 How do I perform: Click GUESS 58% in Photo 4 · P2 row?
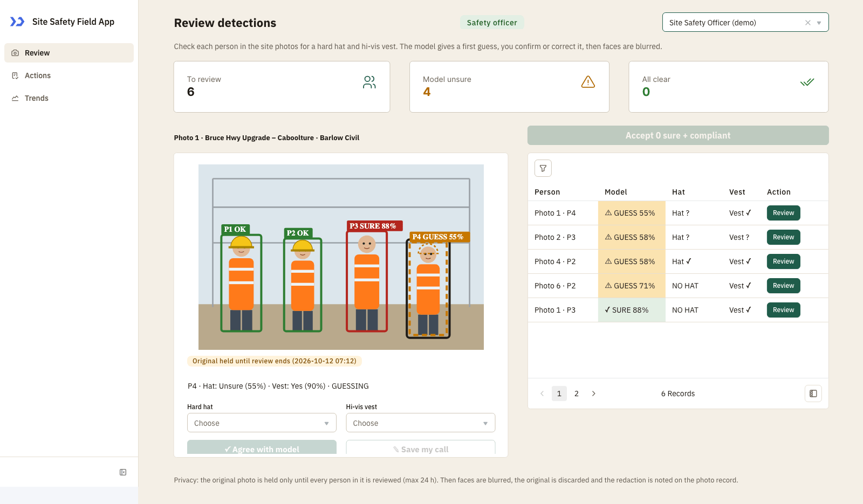[x=632, y=261]
